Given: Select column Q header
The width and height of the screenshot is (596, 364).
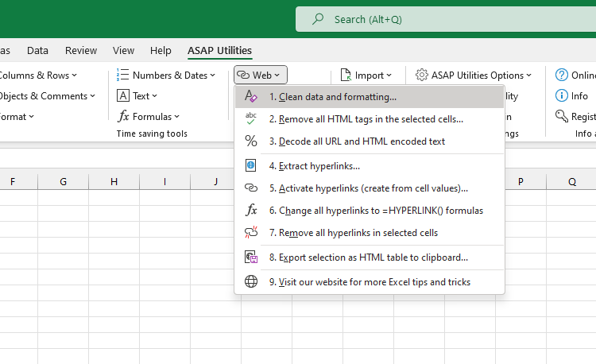Looking at the screenshot, I should pos(571,182).
